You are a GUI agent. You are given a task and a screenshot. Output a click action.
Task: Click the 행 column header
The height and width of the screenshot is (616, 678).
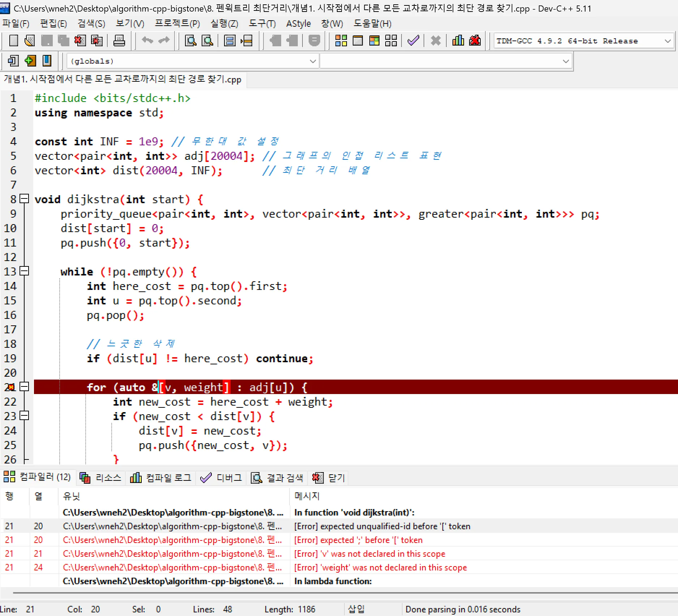pos(15,496)
